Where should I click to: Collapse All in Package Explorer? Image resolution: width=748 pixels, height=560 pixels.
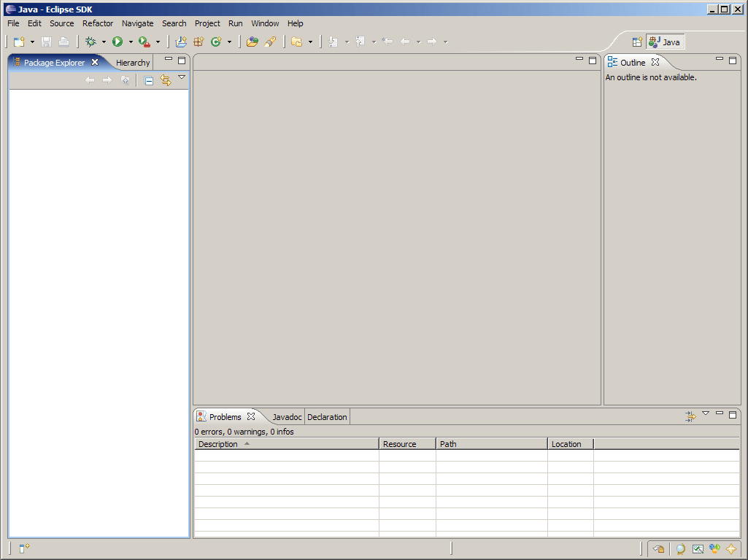[148, 80]
